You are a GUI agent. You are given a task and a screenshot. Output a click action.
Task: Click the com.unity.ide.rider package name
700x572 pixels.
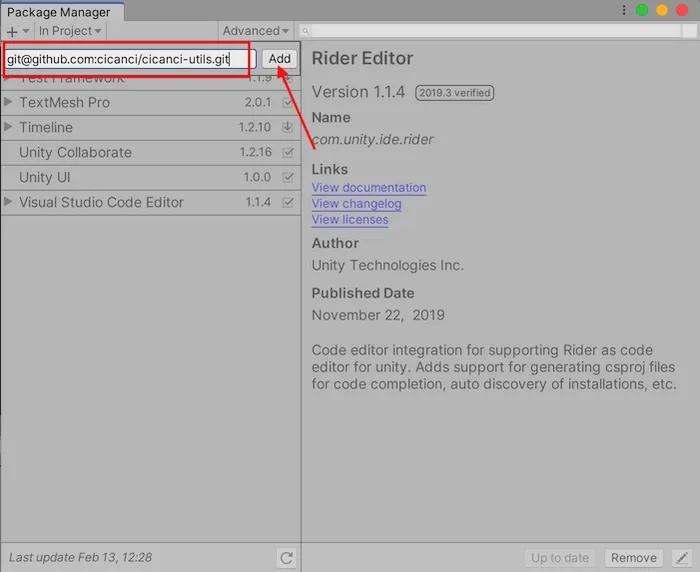pyautogui.click(x=373, y=139)
